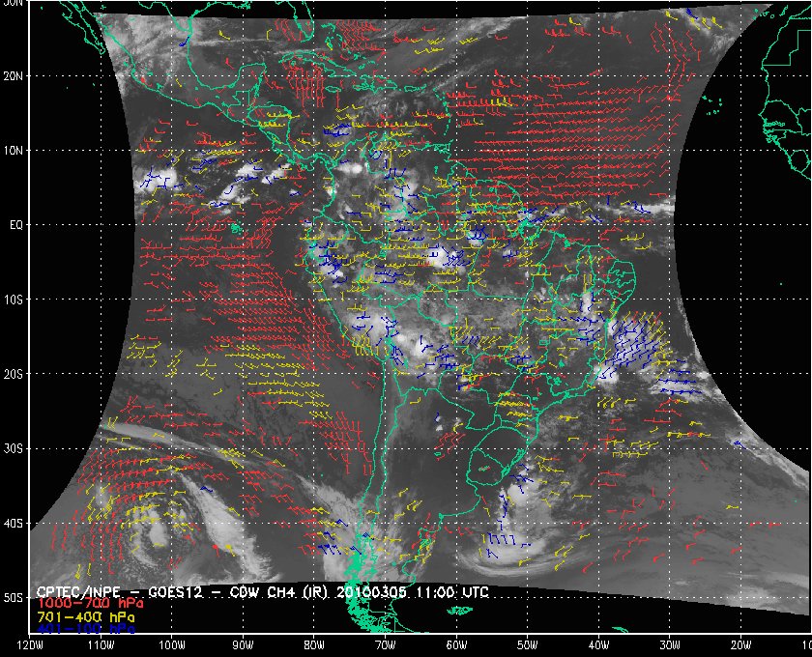Image resolution: width=812 pixels, height=657 pixels.
Task: Click the red '1000-700 hPa' legend entry
Action: click(90, 604)
